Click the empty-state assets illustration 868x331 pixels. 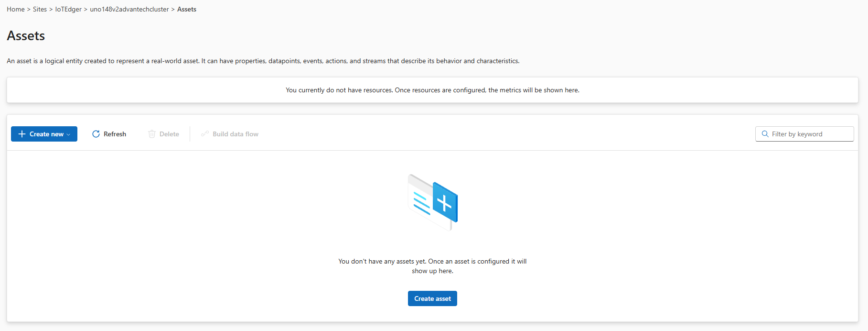432,202
